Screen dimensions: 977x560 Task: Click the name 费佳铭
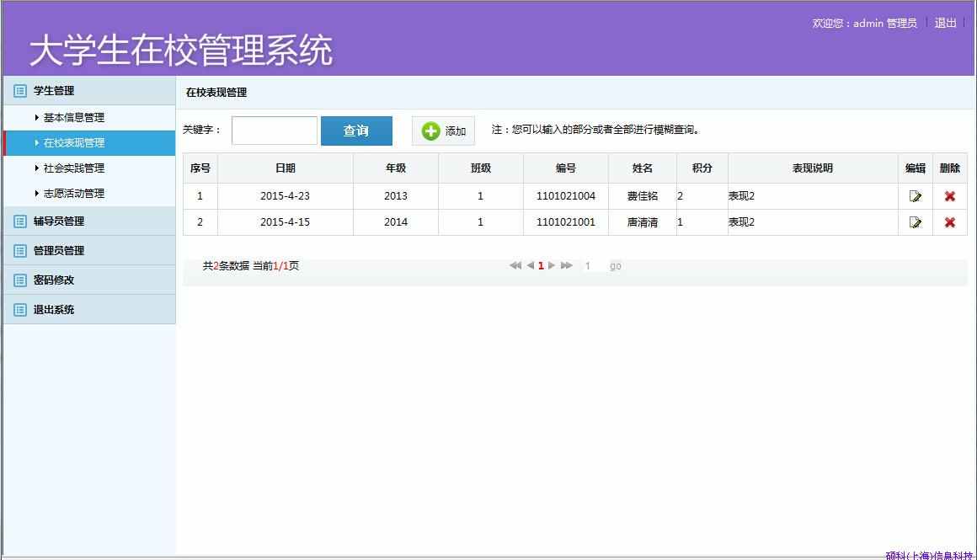pyautogui.click(x=643, y=196)
